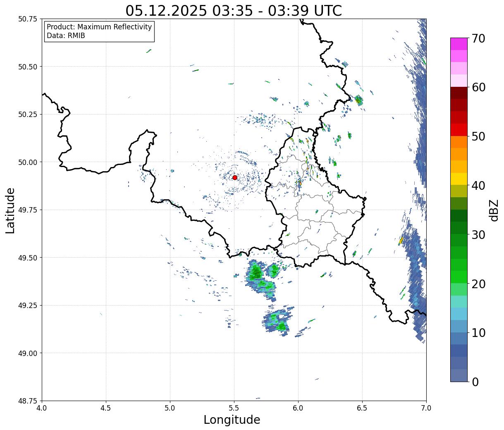The height and width of the screenshot is (430, 504).
Task: Click the 60 tick label on colorbar
Action: pyautogui.click(x=478, y=87)
